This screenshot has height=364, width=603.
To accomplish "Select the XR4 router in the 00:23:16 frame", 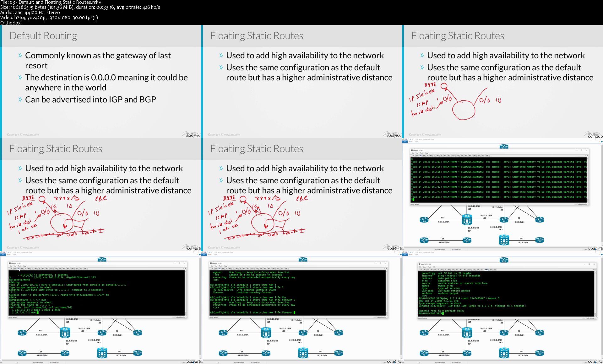I will pyautogui.click(x=102, y=353).
